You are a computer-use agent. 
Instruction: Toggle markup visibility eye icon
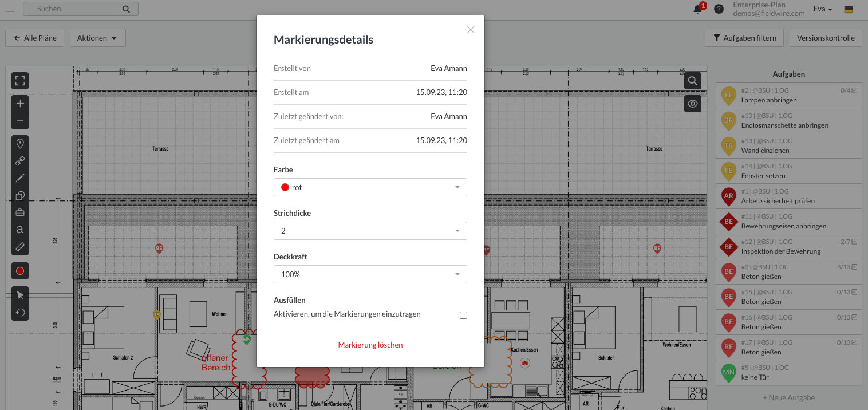click(693, 104)
